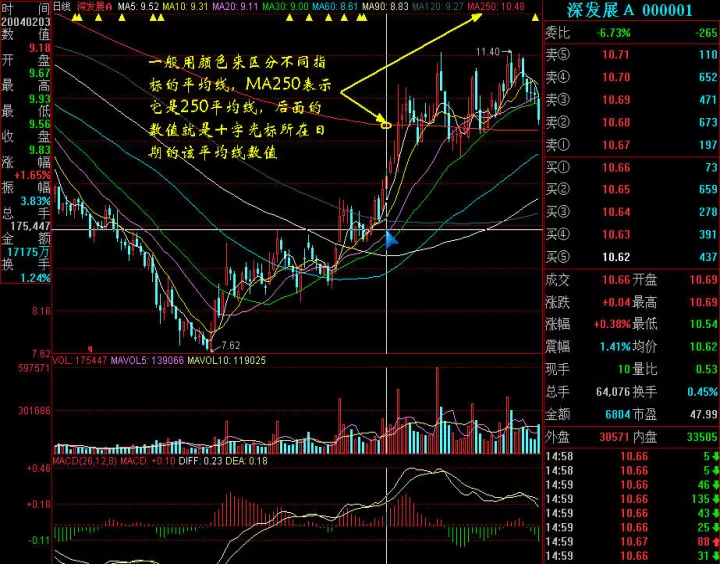
Task: Select the 买① bid price 10.66
Action: click(x=616, y=168)
